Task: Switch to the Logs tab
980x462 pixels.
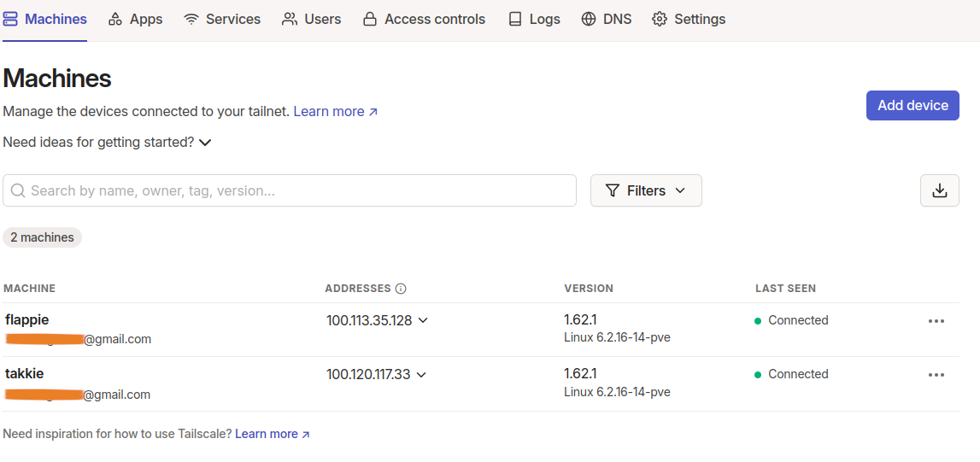Action: click(534, 20)
